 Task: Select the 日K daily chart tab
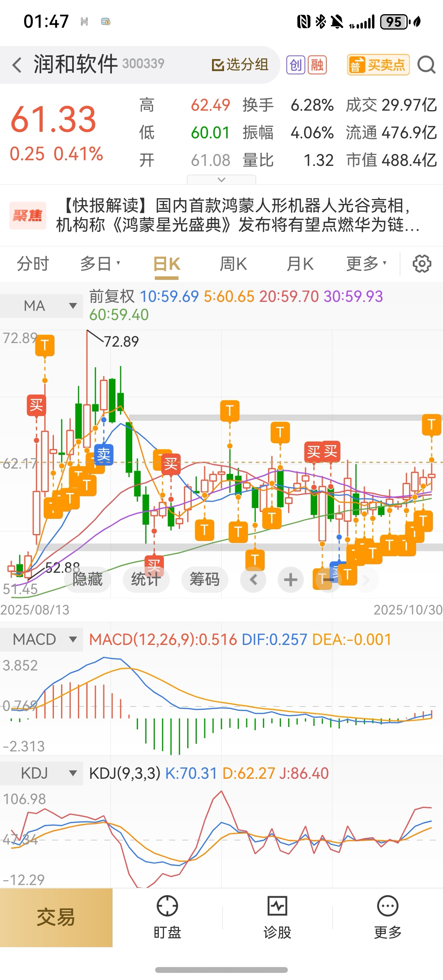(x=166, y=264)
